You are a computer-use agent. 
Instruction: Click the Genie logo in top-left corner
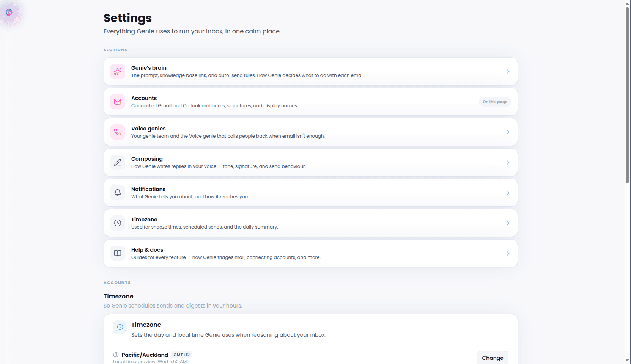pyautogui.click(x=9, y=13)
